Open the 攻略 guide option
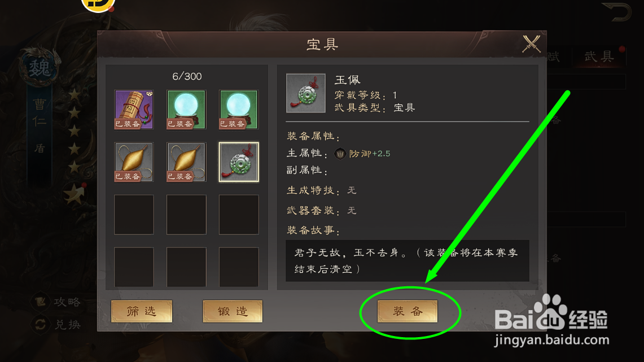Screen dimensions: 644x362 pos(58,302)
